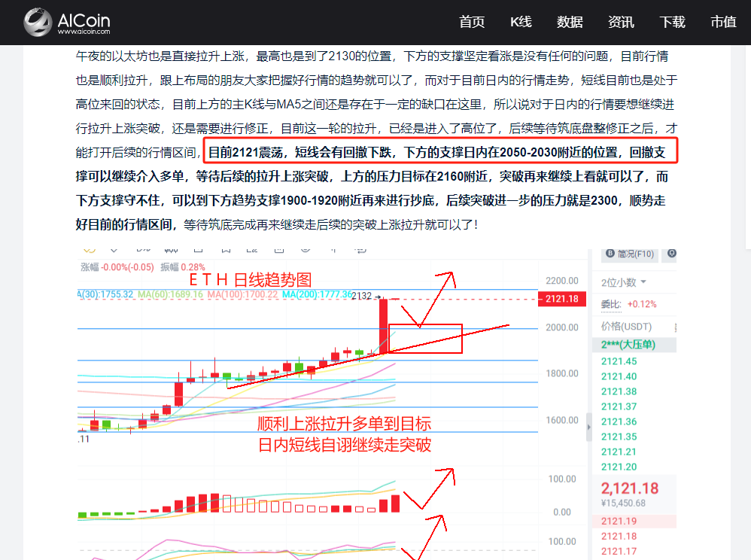The image size is (751, 560).
Task: Click ask price 2121.36
Action: 619,422
